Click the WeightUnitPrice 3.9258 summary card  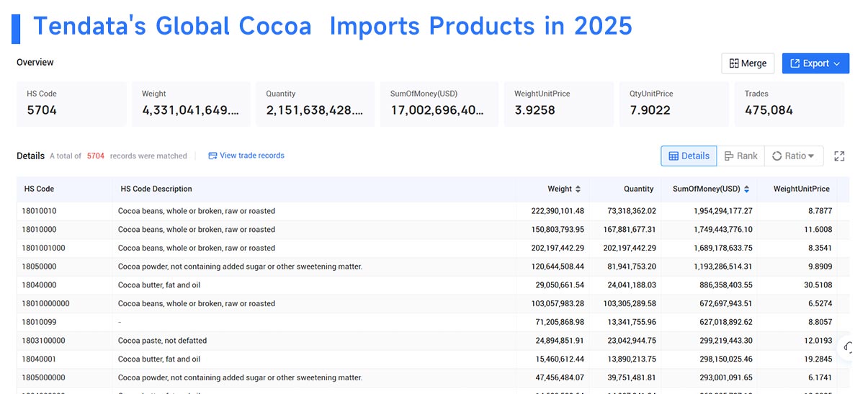pyautogui.click(x=559, y=104)
